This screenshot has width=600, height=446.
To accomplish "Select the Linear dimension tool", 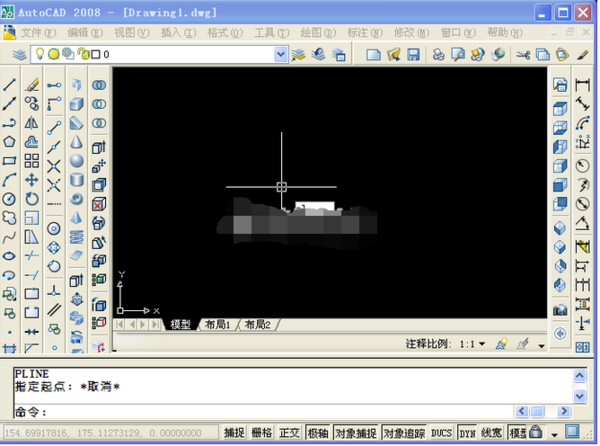I will (582, 85).
